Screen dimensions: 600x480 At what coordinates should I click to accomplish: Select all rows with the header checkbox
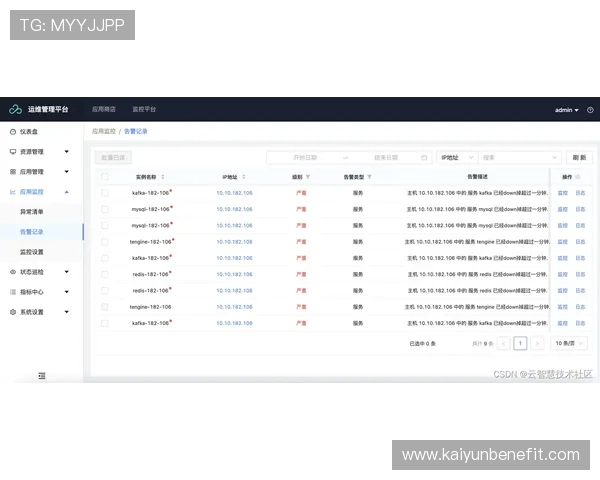pyautogui.click(x=105, y=177)
